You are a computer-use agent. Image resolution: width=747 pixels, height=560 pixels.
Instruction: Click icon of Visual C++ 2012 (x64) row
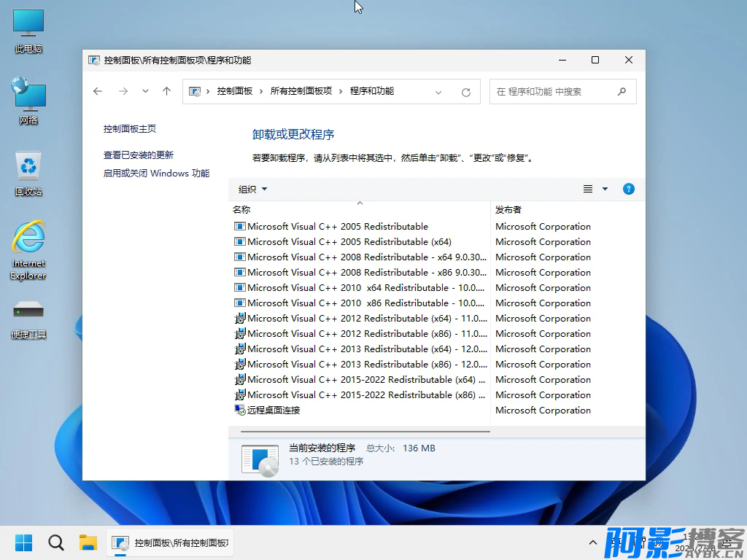pos(239,318)
